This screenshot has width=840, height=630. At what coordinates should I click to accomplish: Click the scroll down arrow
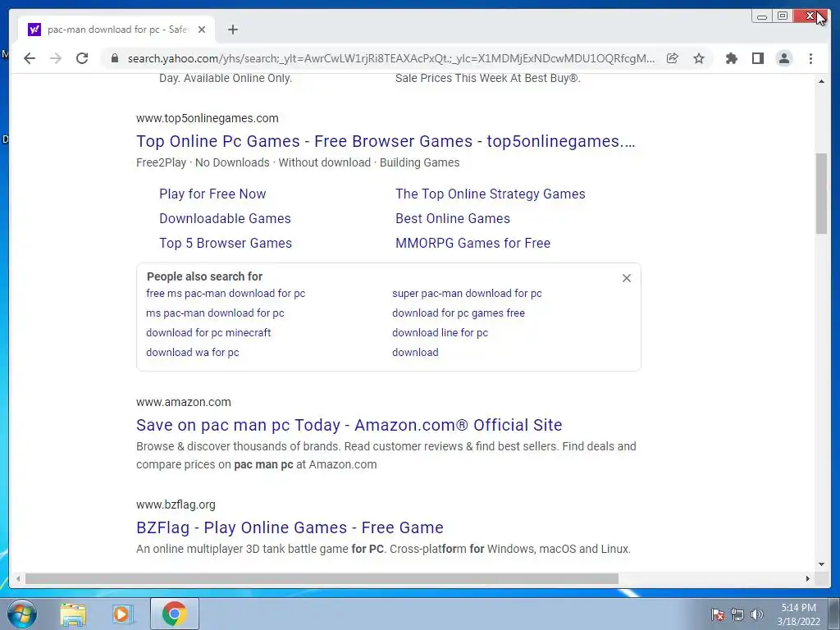[821, 564]
